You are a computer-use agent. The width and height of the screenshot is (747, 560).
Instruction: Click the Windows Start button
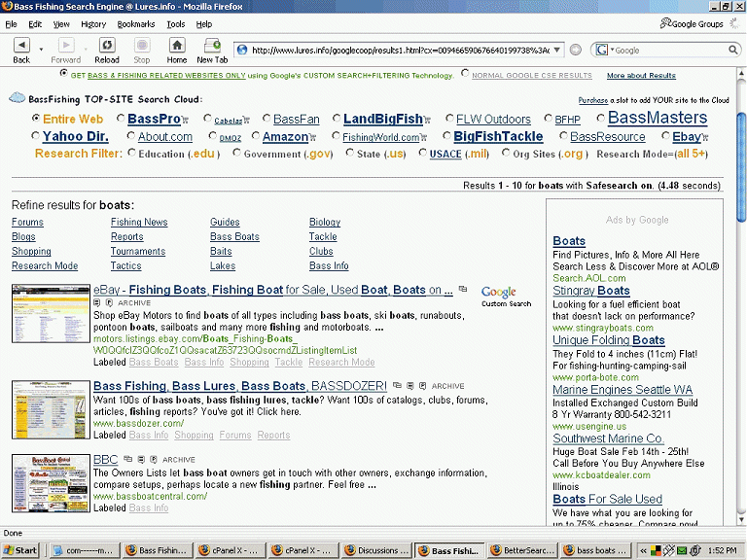coord(20,550)
